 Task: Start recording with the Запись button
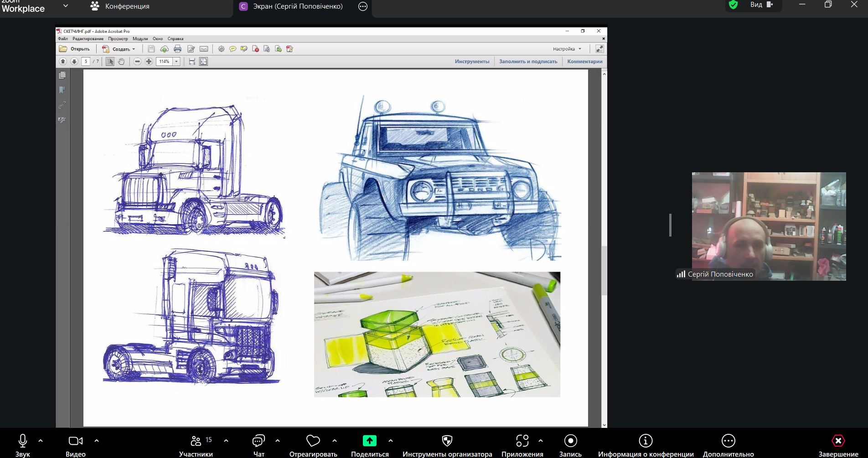pos(570,441)
